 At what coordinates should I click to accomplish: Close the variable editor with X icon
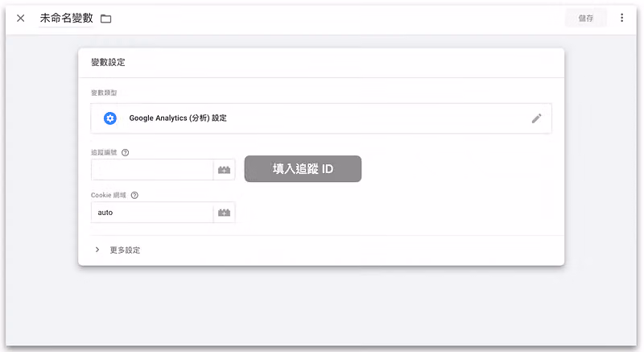coord(21,18)
